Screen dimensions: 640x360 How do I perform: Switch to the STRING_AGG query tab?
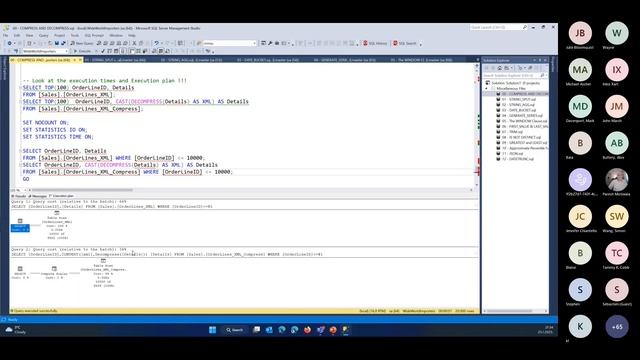coord(191,60)
